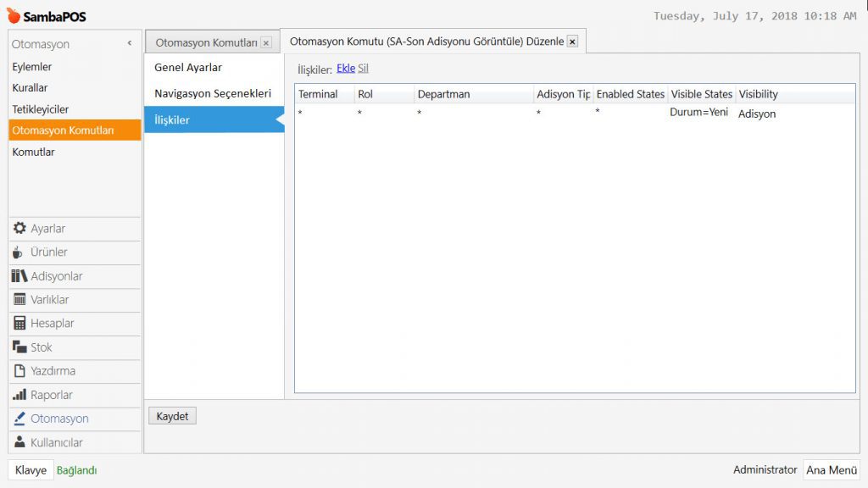Screen dimensions: 868x488
Task: Click the Adisyonlar books icon
Action: coord(19,276)
